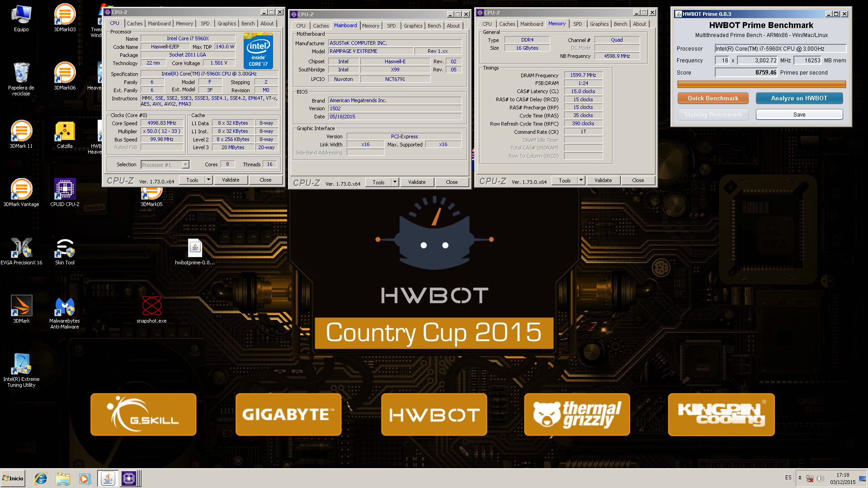Switch to Graphics tab in Mainboard window
The image size is (868, 488).
tap(413, 26)
